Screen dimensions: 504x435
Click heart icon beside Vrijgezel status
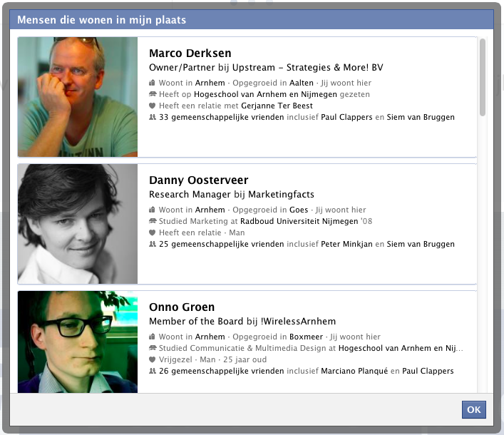click(x=152, y=359)
